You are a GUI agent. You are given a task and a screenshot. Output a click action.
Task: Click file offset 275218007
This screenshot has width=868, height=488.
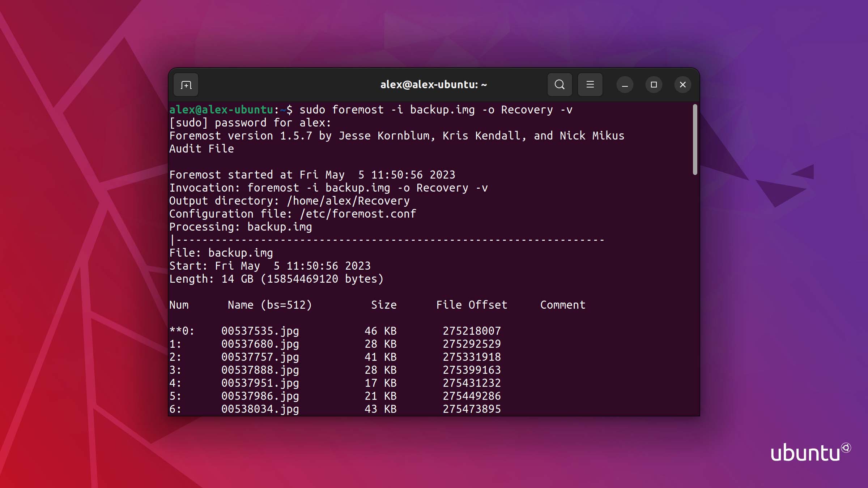coord(472,331)
